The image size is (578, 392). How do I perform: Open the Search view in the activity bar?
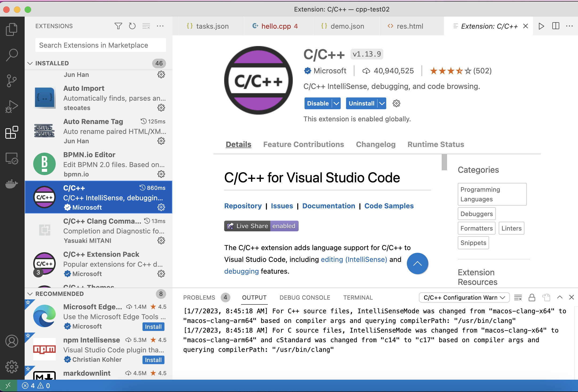tap(12, 54)
